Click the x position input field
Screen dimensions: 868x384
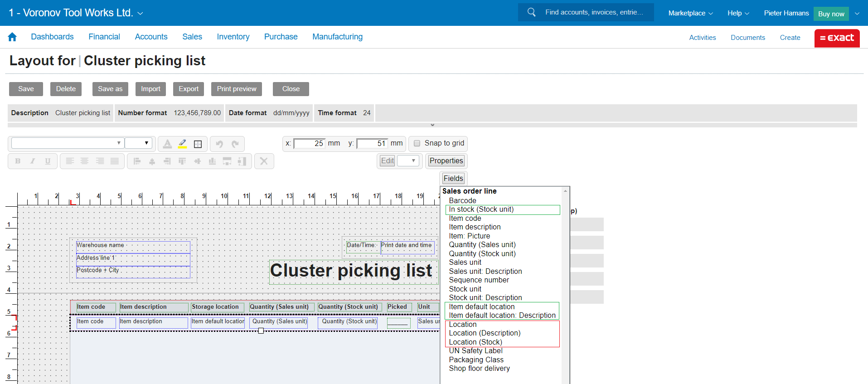point(310,144)
